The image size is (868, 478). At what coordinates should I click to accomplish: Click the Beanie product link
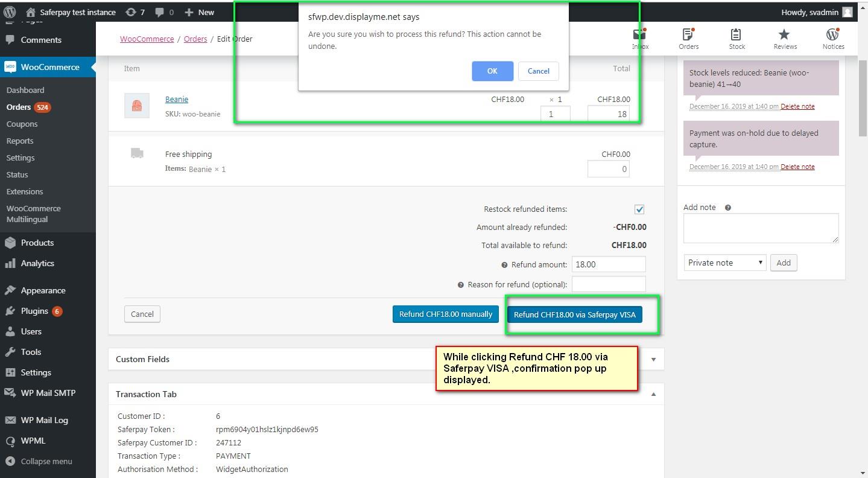pyautogui.click(x=177, y=99)
